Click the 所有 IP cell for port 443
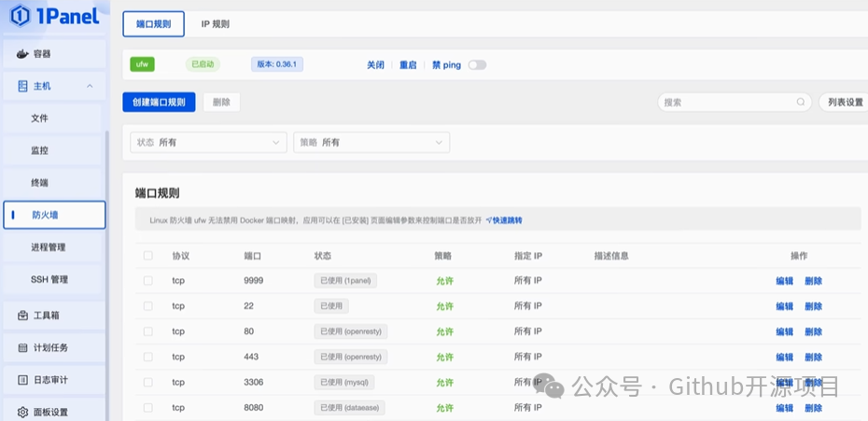868x421 pixels. 527,357
